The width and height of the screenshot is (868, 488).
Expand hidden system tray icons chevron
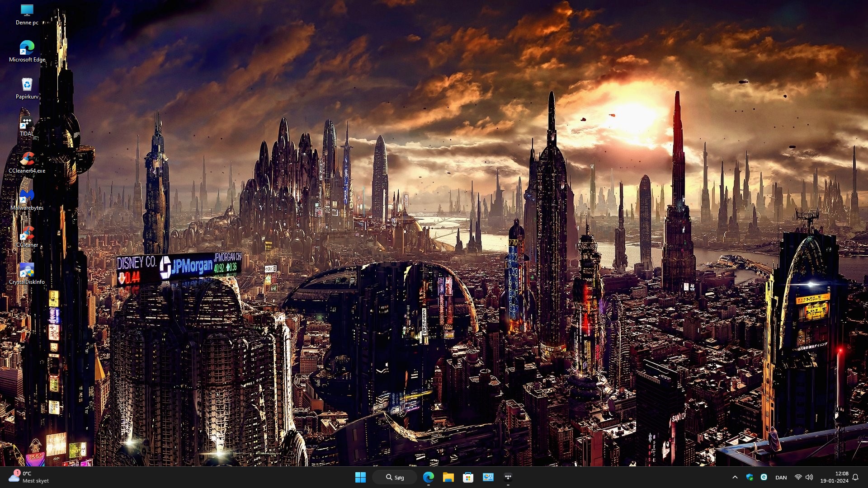735,477
